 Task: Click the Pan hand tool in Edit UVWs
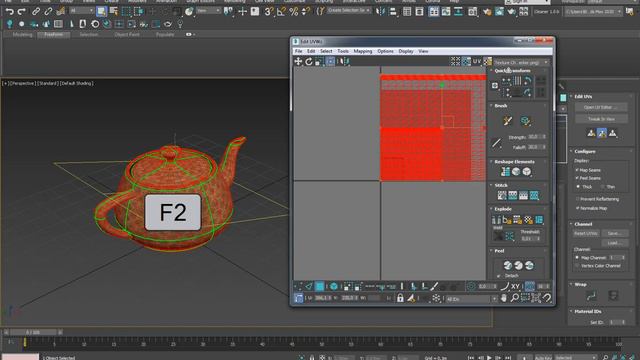[x=504, y=298]
